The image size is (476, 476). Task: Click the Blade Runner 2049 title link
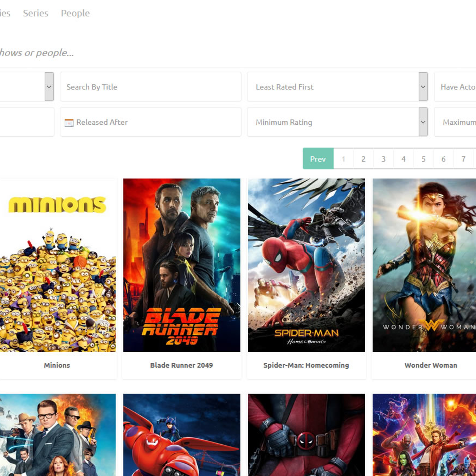(x=181, y=365)
